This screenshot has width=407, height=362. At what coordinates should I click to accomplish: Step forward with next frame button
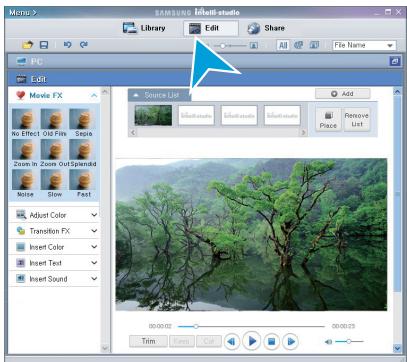[x=290, y=341]
